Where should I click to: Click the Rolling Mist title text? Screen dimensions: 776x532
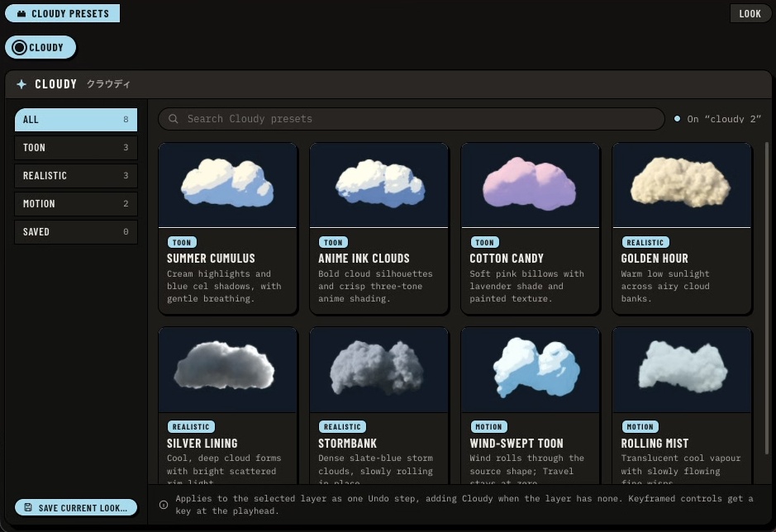click(x=655, y=444)
